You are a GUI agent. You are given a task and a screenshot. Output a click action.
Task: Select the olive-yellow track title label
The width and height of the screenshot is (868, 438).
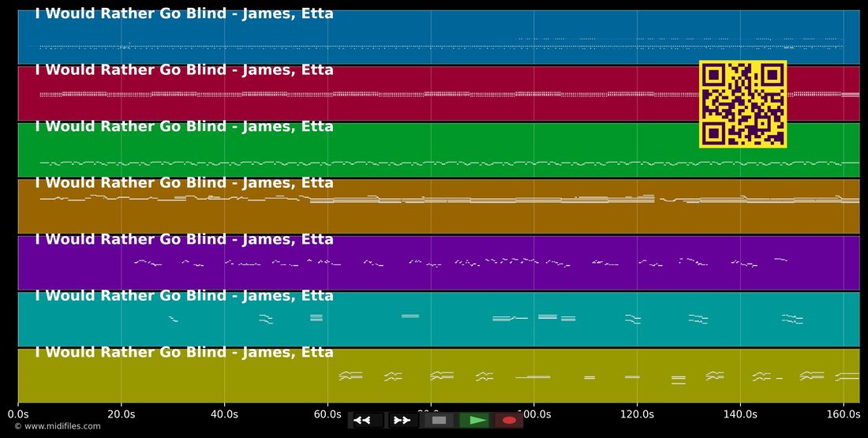185,352
